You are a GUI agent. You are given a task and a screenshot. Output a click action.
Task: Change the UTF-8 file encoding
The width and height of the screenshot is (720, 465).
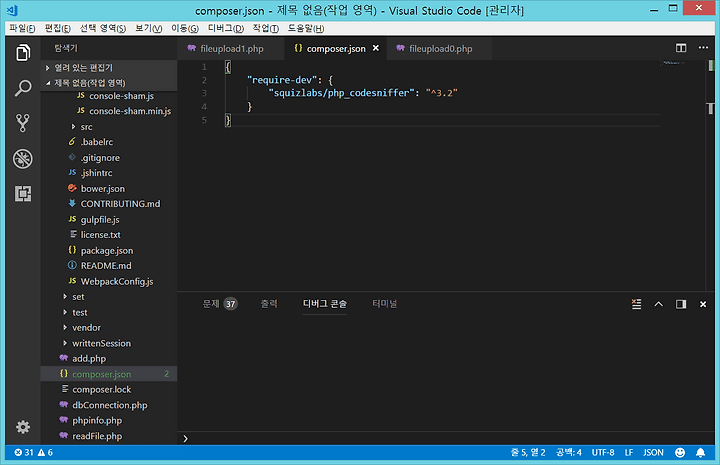[603, 453]
